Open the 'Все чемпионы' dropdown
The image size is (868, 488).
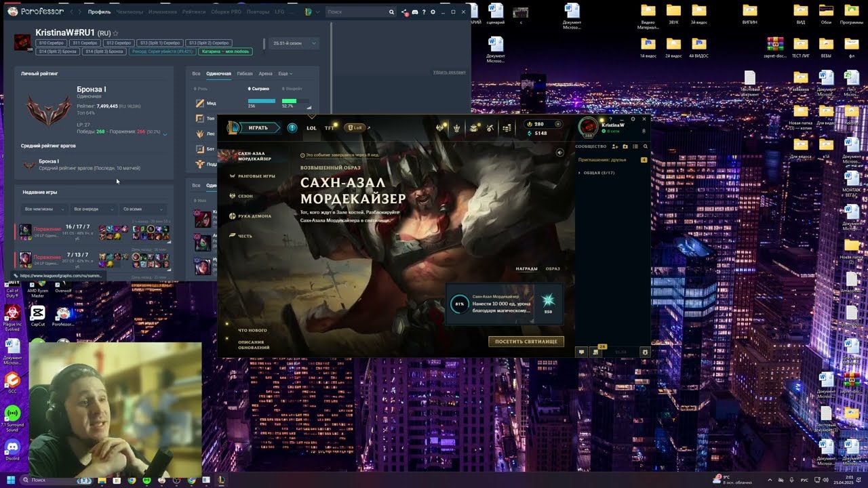tap(44, 209)
